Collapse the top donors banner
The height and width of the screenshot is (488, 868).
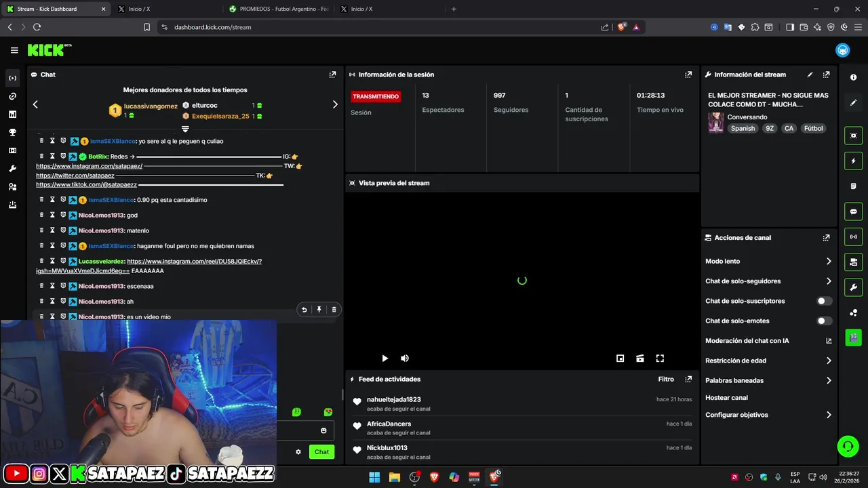[185, 129]
